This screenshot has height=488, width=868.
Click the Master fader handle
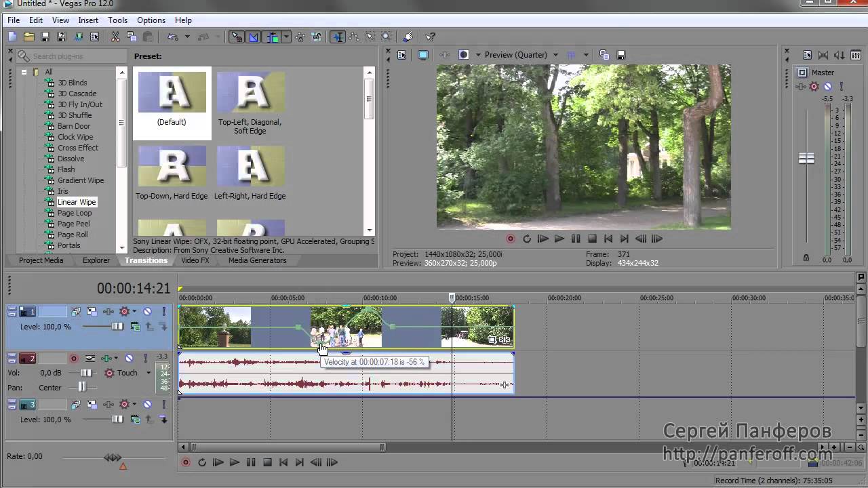click(806, 158)
